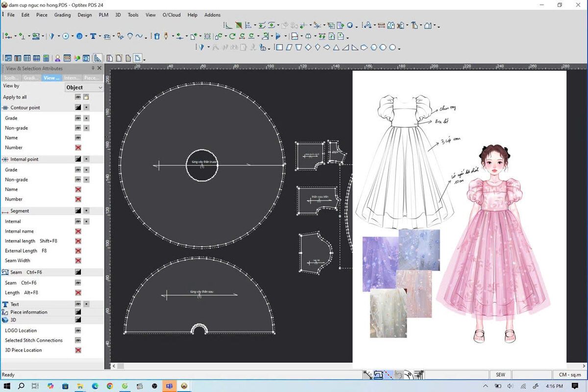Image resolution: width=588 pixels, height=392 pixels.
Task: Select the hexagon shape icon
Action: coord(373,47)
